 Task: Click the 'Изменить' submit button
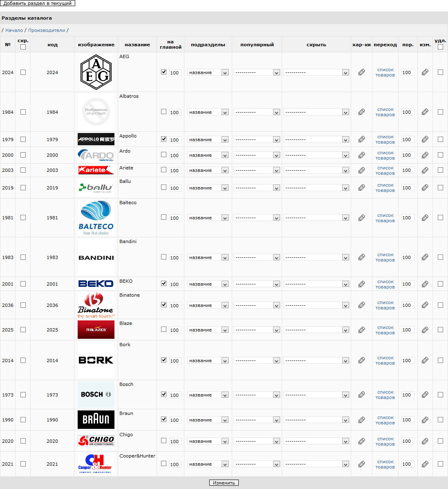pos(224,483)
